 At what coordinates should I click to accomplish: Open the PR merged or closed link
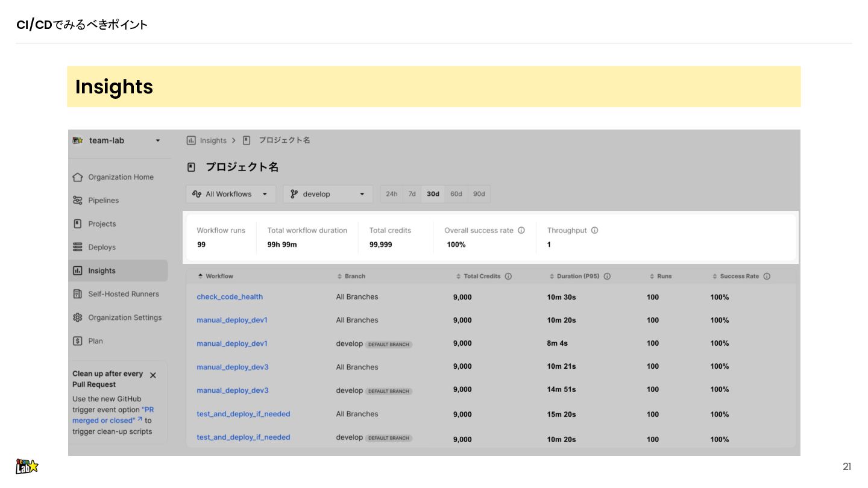(113, 415)
